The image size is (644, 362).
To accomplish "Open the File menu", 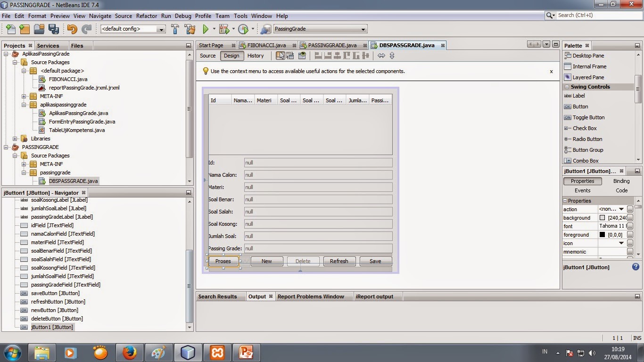I will [6, 16].
